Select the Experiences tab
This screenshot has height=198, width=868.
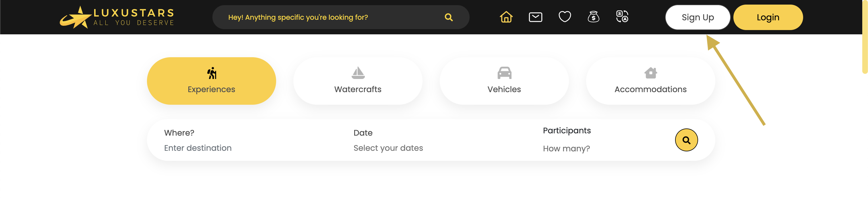(211, 81)
